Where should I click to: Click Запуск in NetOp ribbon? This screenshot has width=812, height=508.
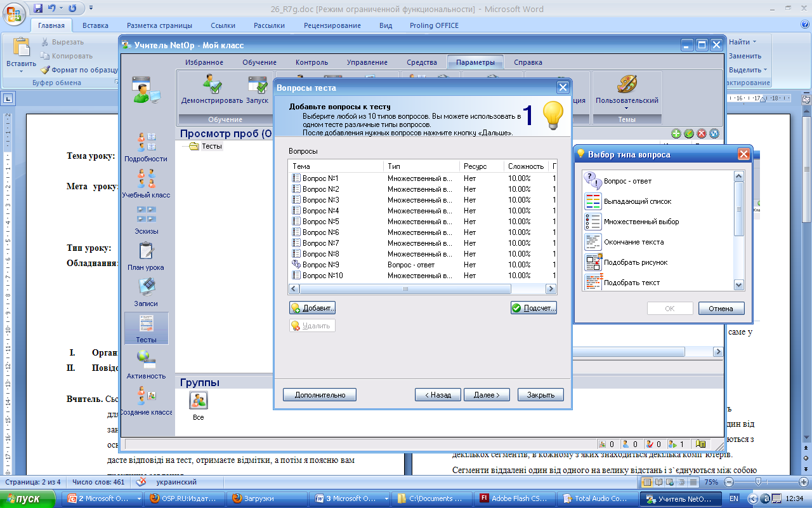pyautogui.click(x=258, y=90)
